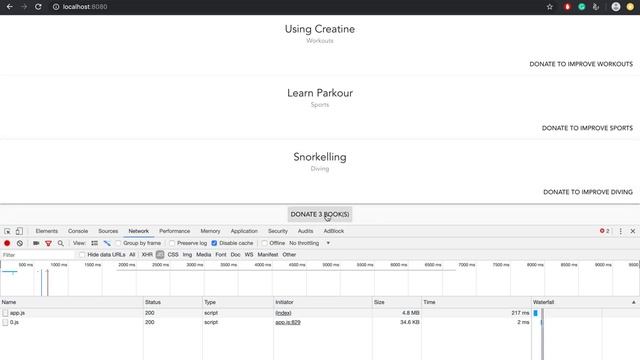This screenshot has width=640, height=360.
Task: Open the browser profile avatar
Action: tap(616, 7)
